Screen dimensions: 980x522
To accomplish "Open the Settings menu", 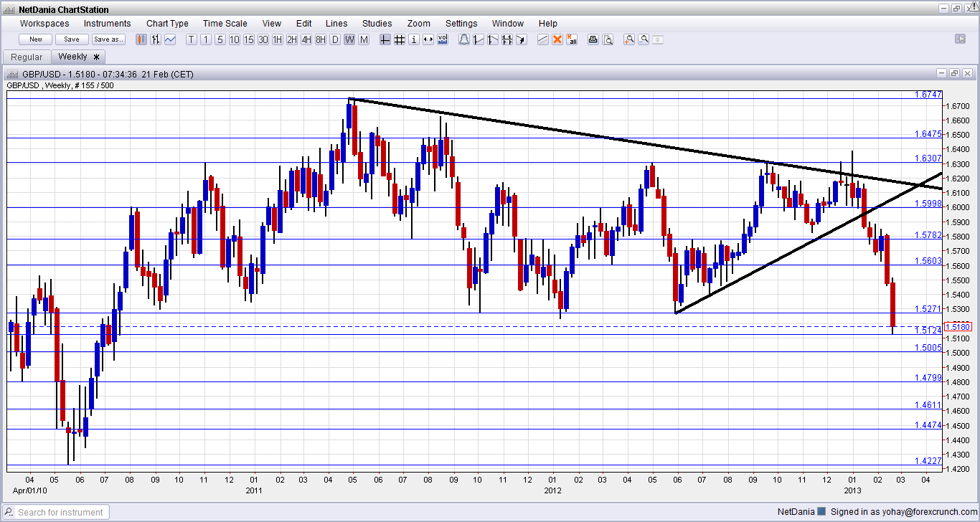I will tap(461, 24).
